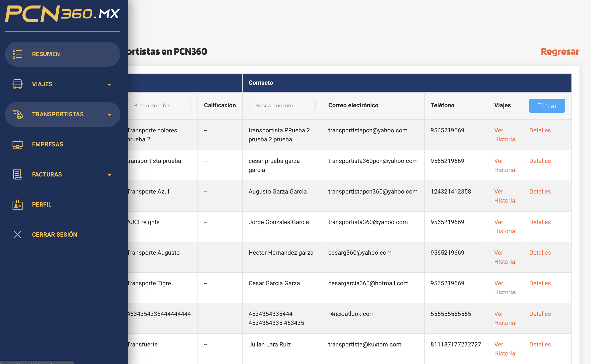Click the Filtrar button
This screenshot has width=591, height=364.
point(547,106)
